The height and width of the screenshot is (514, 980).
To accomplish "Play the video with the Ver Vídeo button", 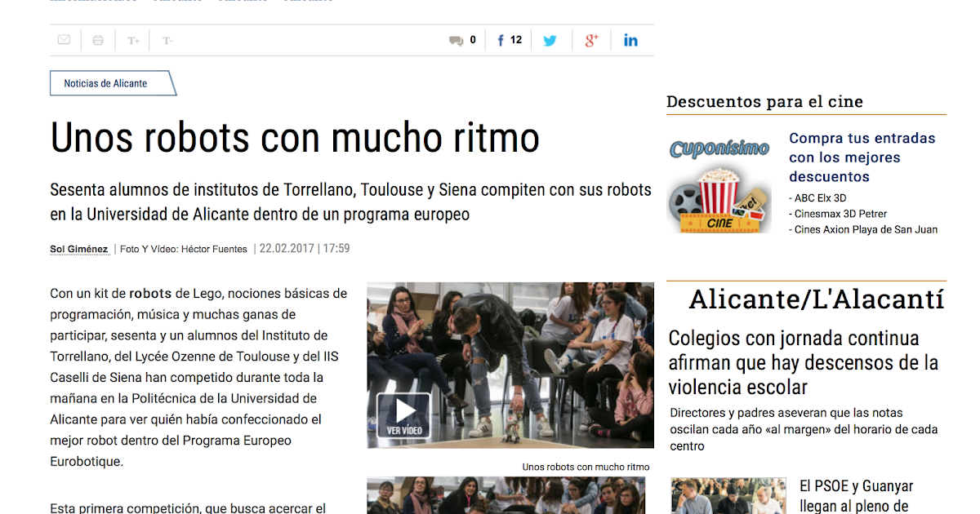I will pos(403,414).
